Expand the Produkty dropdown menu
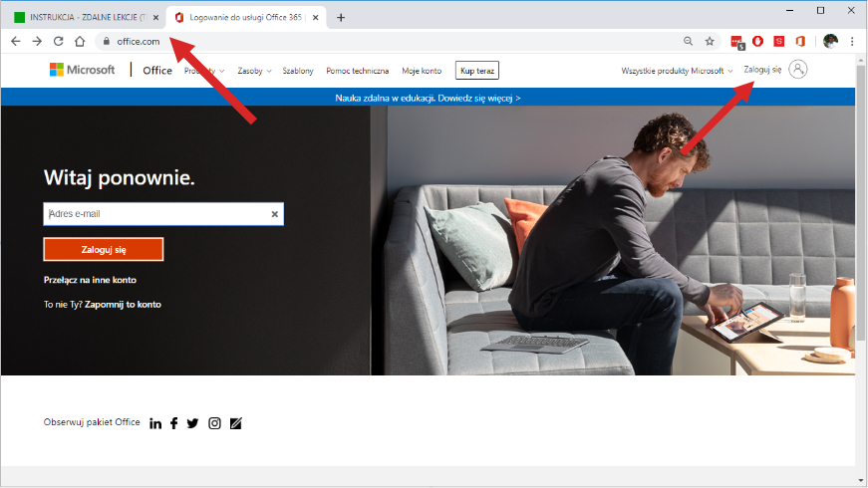 point(204,71)
